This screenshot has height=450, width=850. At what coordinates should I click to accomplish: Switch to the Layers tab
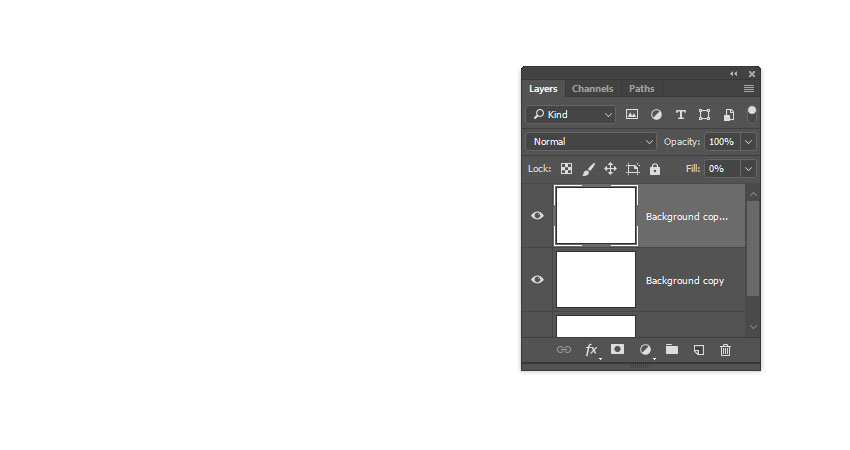543,88
